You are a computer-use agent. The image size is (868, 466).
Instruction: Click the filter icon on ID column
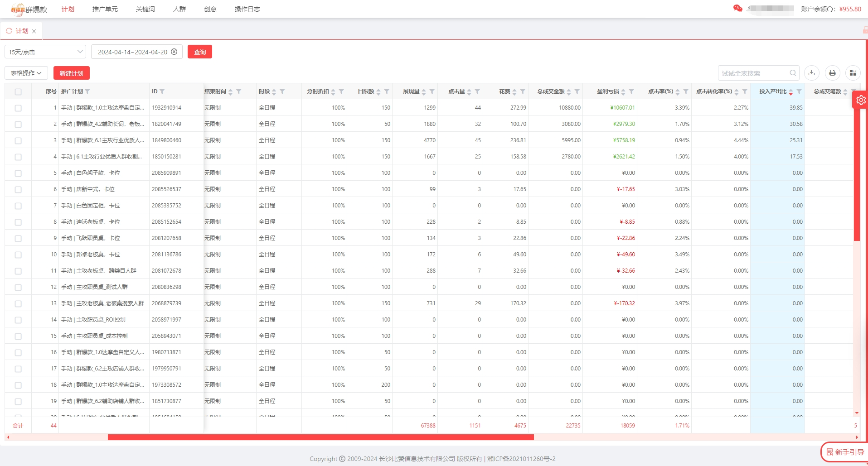[162, 92]
